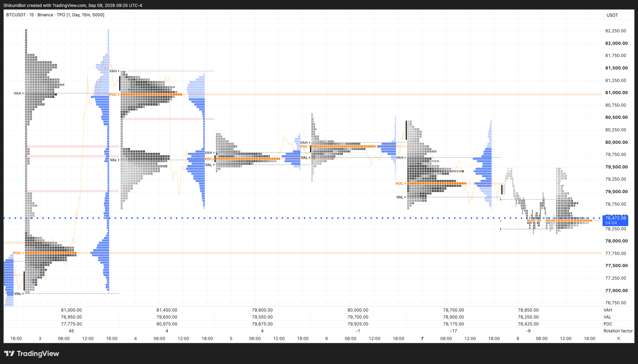The image size is (638, 364).
Task: Select the 80,500.00 price axis label
Action: pyautogui.click(x=616, y=117)
